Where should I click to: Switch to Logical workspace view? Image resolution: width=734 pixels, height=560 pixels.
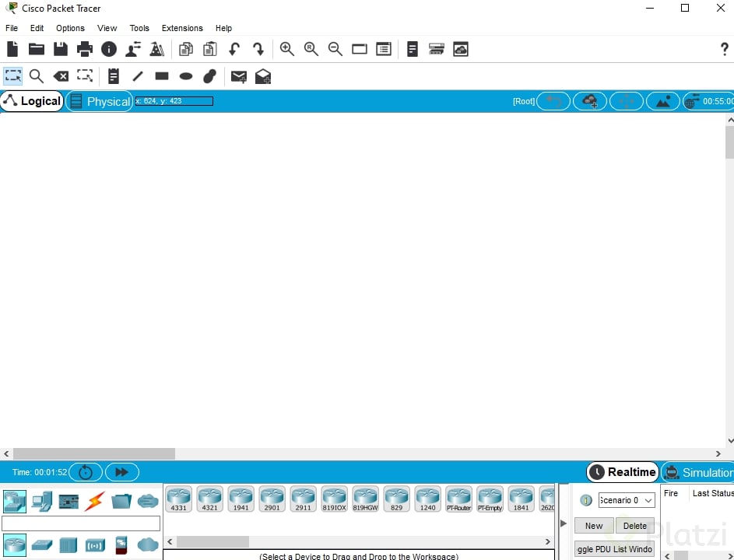[32, 101]
